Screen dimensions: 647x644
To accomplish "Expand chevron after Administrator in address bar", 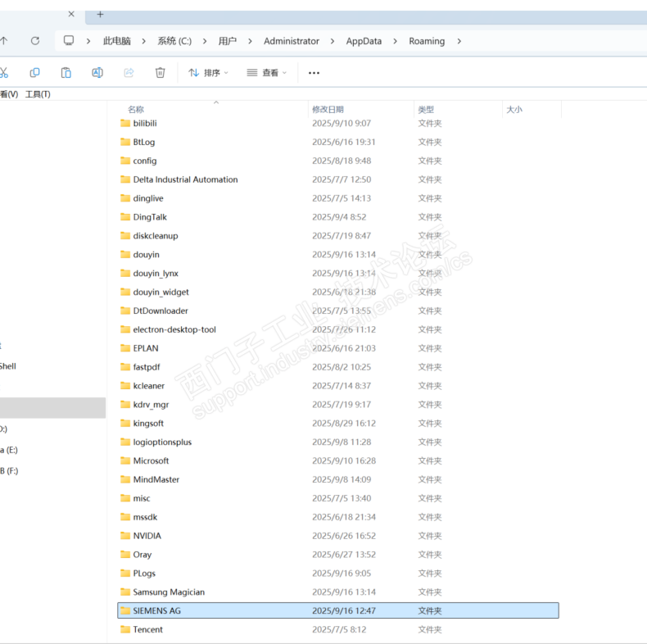I will (x=333, y=41).
